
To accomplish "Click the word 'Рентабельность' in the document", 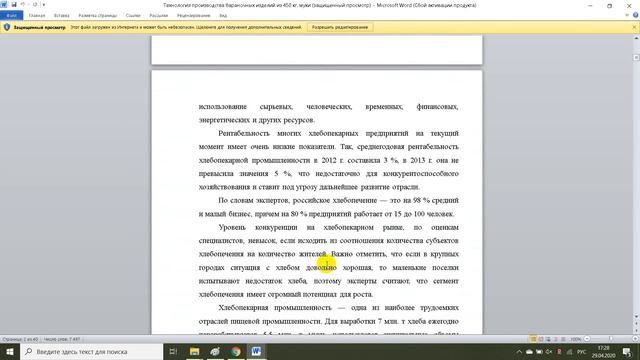I will (x=244, y=133).
